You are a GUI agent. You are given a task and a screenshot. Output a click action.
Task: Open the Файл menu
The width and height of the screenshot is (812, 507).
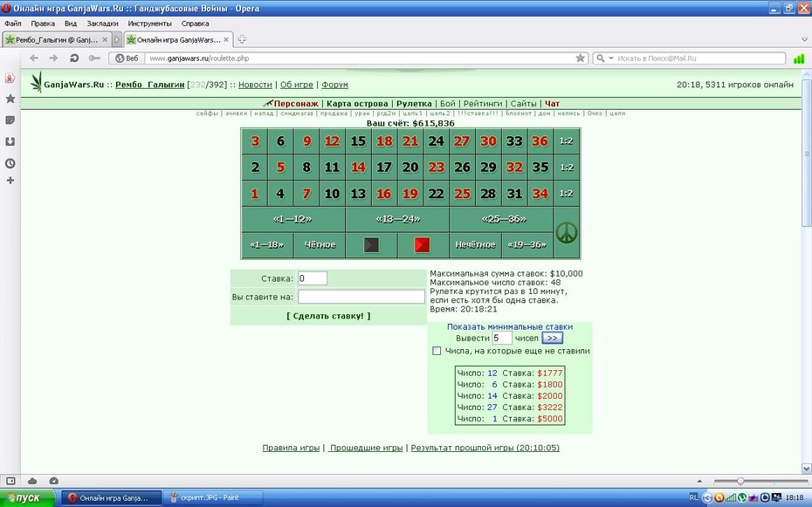(13, 24)
